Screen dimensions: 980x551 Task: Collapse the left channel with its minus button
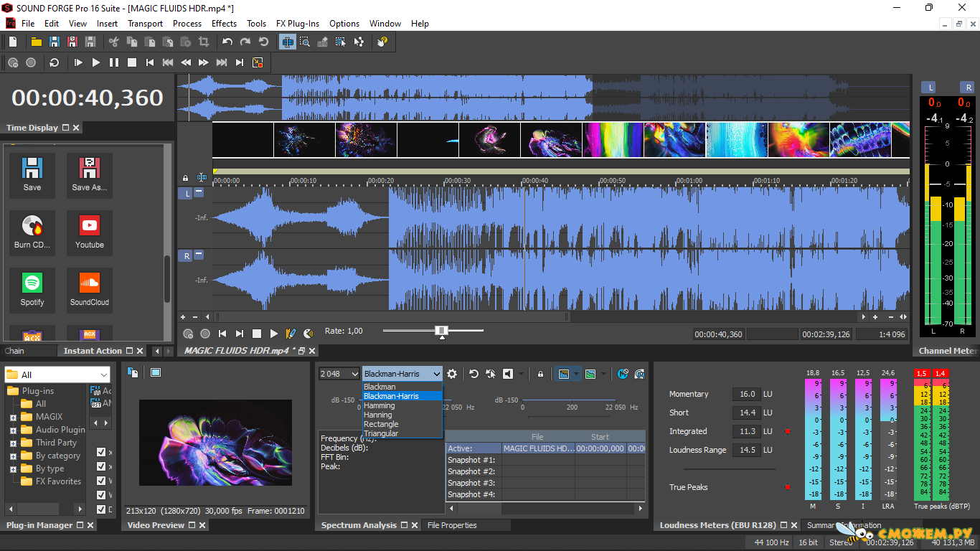coord(199,193)
